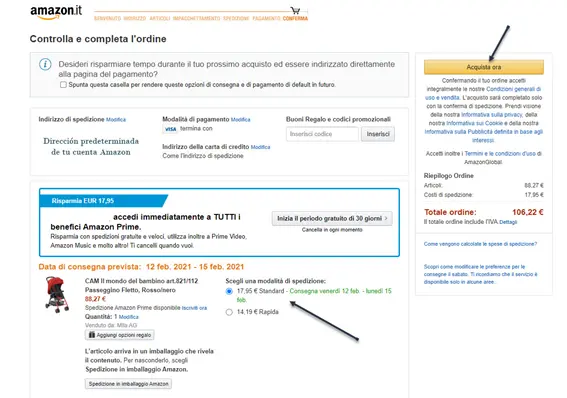The width and height of the screenshot is (567, 398).
Task: Click the blue info icon
Action: point(45,64)
